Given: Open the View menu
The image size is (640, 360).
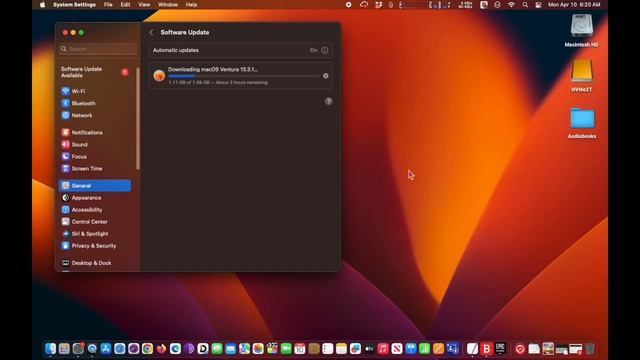Looking at the screenshot, I should [x=144, y=5].
